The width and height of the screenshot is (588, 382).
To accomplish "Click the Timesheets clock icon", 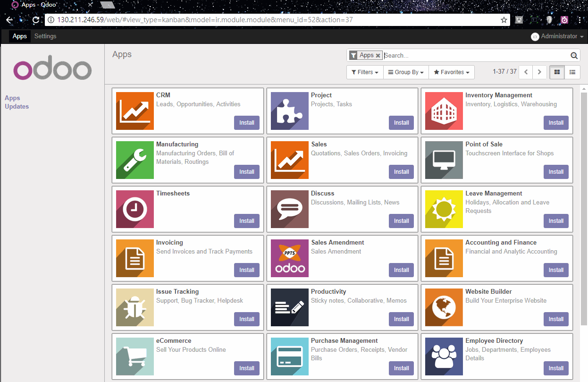I will tap(135, 209).
